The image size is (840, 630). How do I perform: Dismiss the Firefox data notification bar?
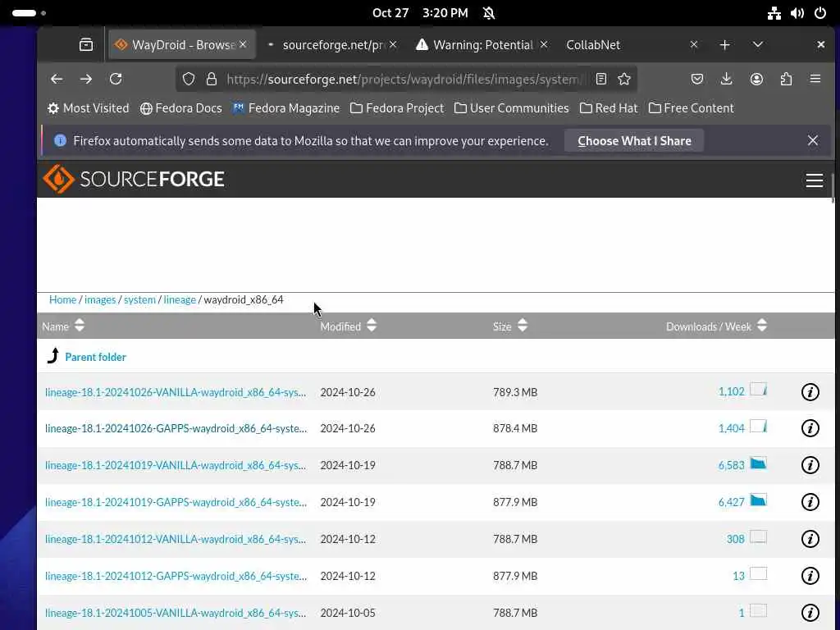[813, 140]
